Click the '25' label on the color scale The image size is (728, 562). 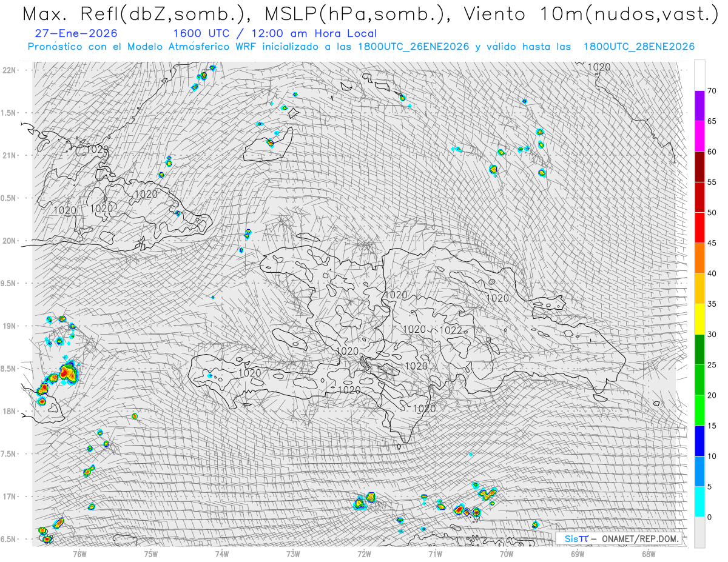click(x=712, y=364)
